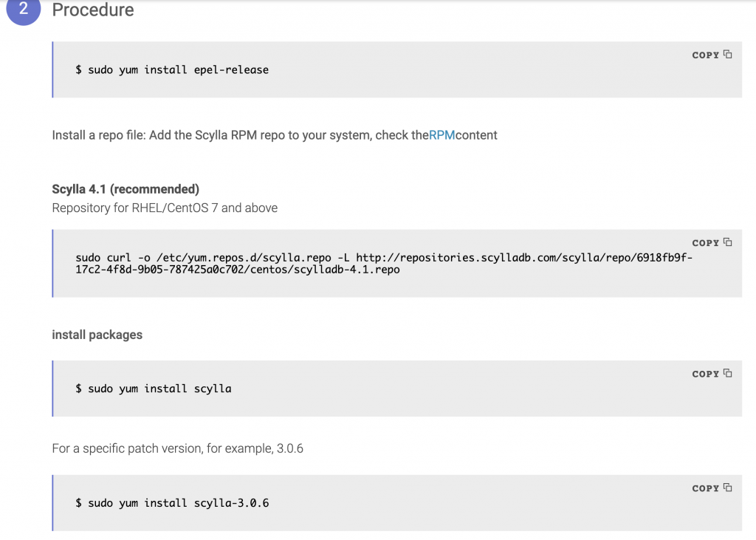Click the 'sudo yum install scylla' command text
The height and width of the screenshot is (540, 756).
(154, 389)
